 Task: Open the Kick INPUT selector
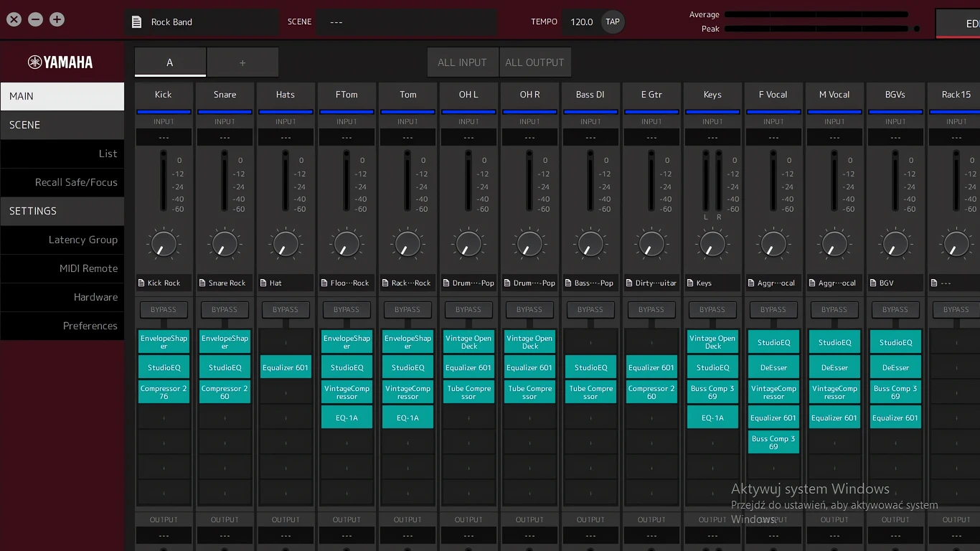tap(164, 137)
